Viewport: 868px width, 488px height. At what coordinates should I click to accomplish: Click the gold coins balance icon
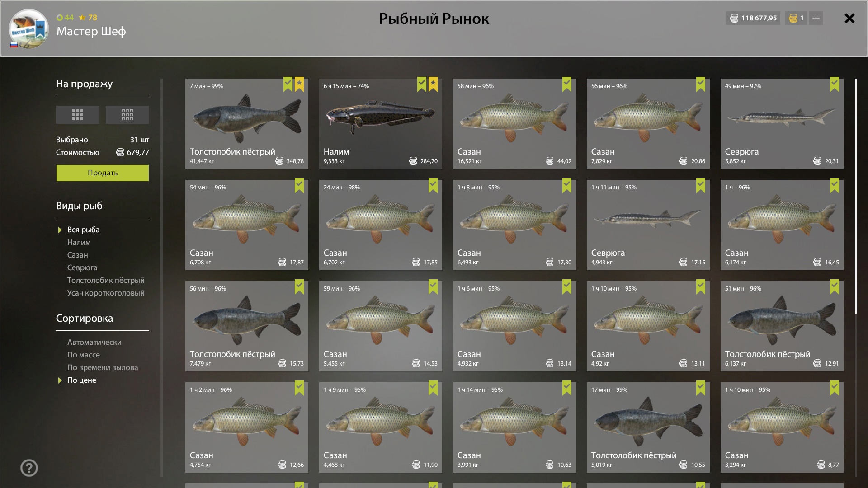click(x=793, y=18)
